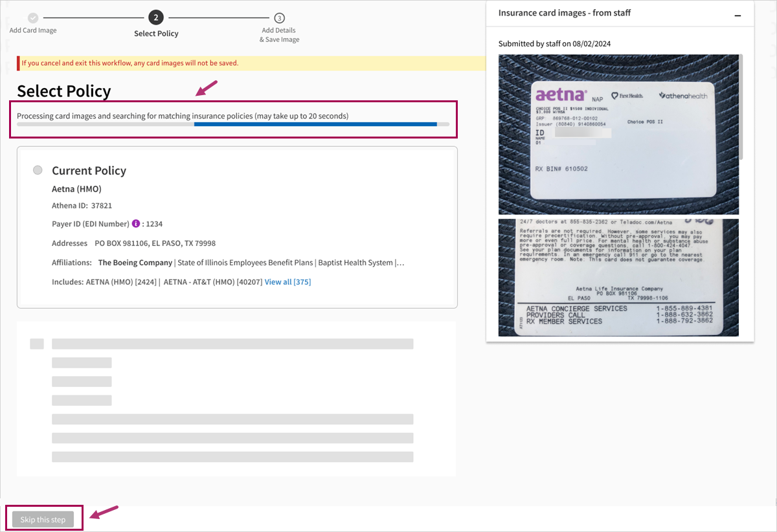
Task: Click the step 3 circle in the stepper
Action: 279,18
